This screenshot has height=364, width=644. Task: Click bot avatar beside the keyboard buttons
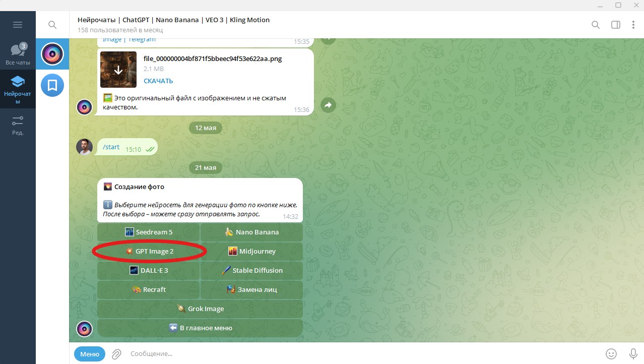[x=84, y=329]
